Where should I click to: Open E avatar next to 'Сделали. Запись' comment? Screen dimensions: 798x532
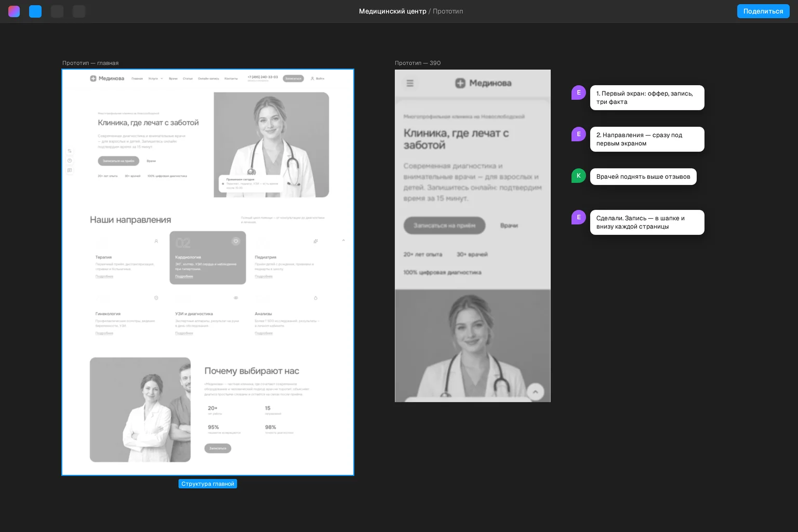click(x=579, y=217)
